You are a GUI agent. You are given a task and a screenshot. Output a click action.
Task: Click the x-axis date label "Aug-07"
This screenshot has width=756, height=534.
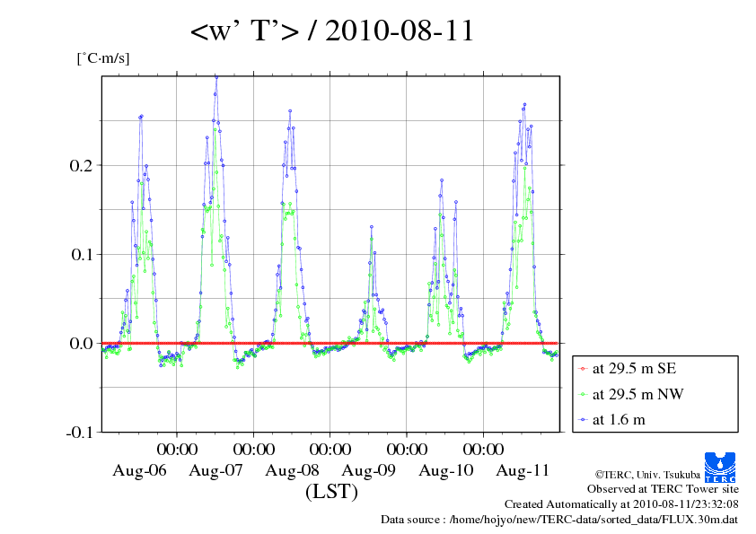(x=215, y=470)
